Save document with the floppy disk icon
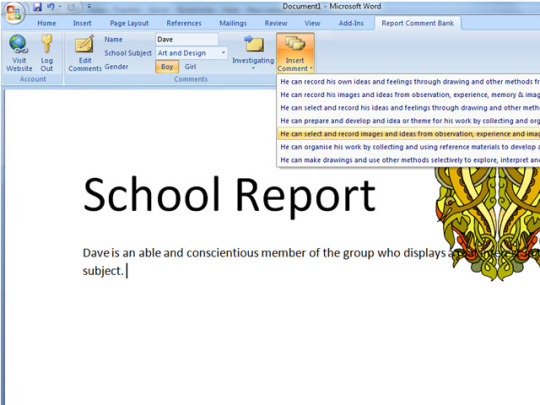540x405 pixels. [37, 7]
